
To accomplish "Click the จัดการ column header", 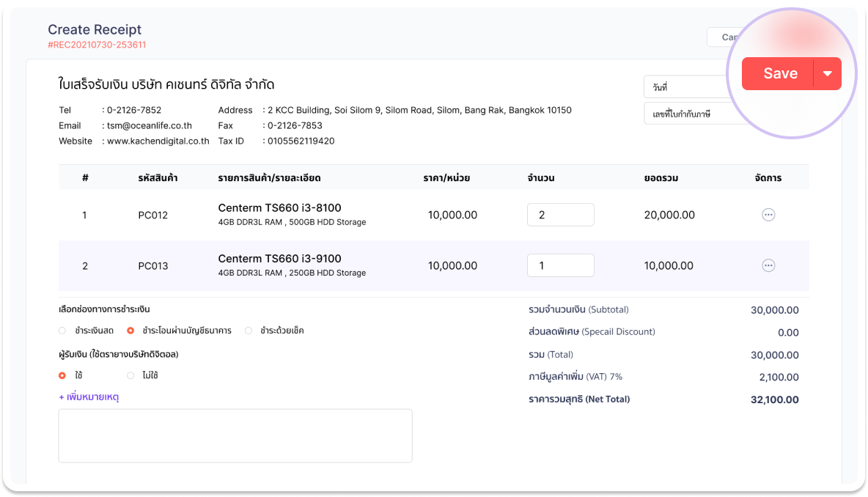I will click(x=768, y=178).
